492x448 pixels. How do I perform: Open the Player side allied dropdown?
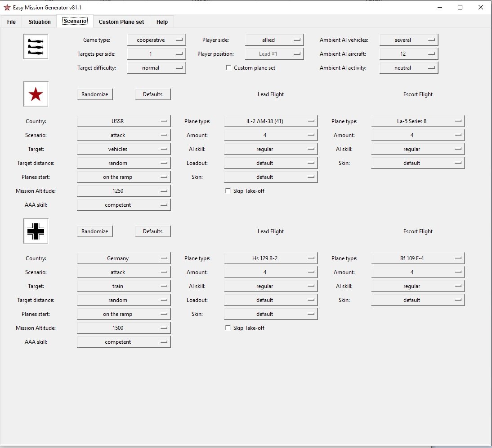tap(274, 40)
